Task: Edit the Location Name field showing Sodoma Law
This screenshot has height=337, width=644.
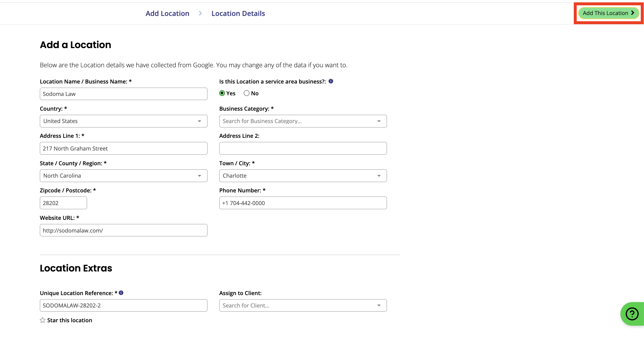Action: (x=123, y=94)
